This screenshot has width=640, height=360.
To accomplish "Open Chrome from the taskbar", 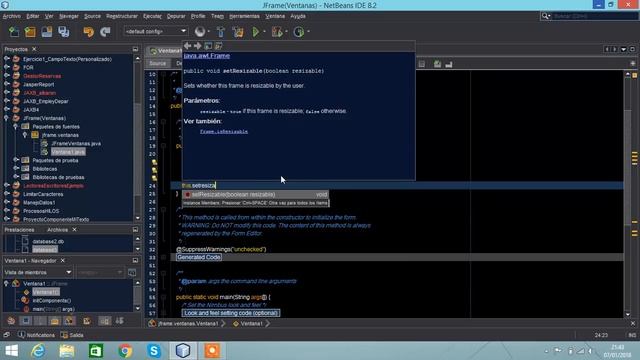I will 125,351.
